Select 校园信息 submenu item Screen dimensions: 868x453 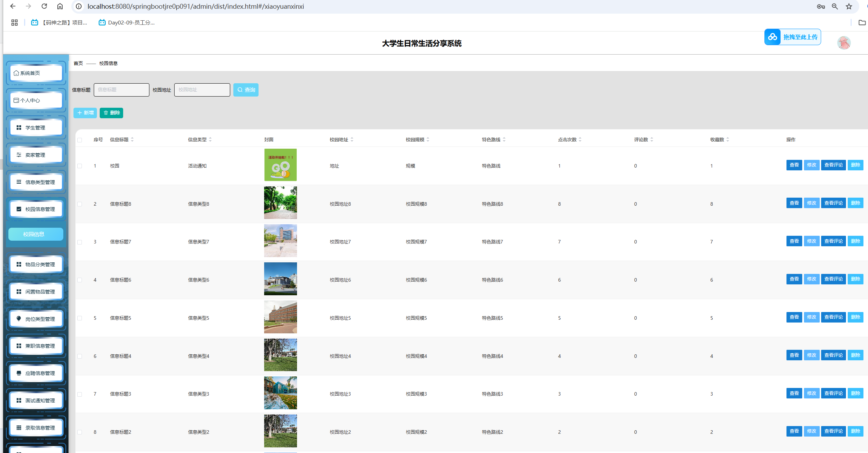36,234
